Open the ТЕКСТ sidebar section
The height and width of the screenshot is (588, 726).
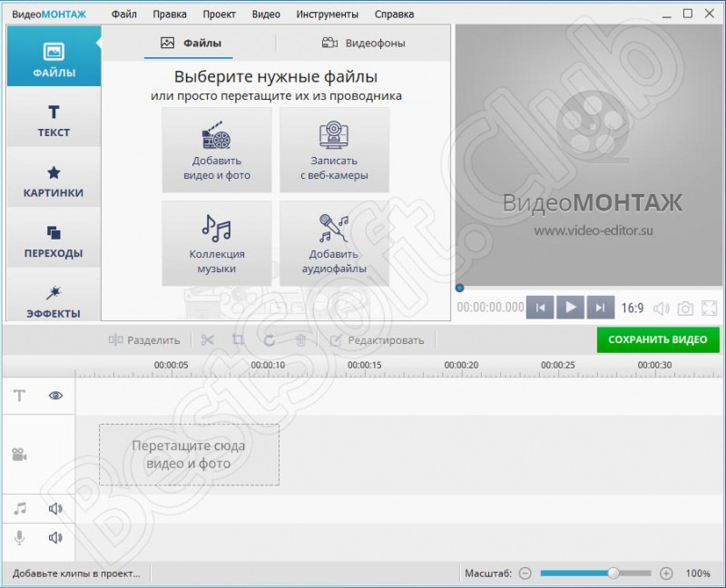coord(54,117)
